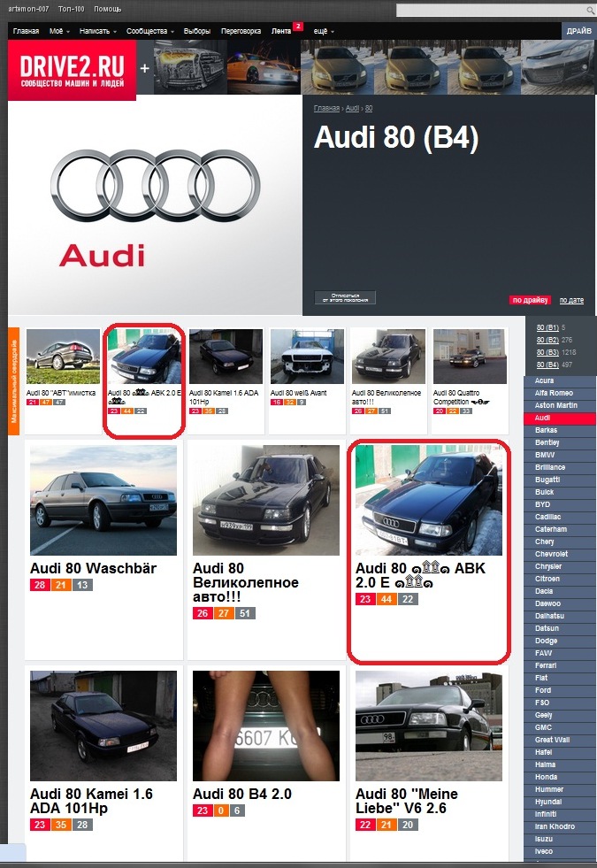Open the Выборы menu item
The height and width of the screenshot is (868, 597).
(x=197, y=31)
